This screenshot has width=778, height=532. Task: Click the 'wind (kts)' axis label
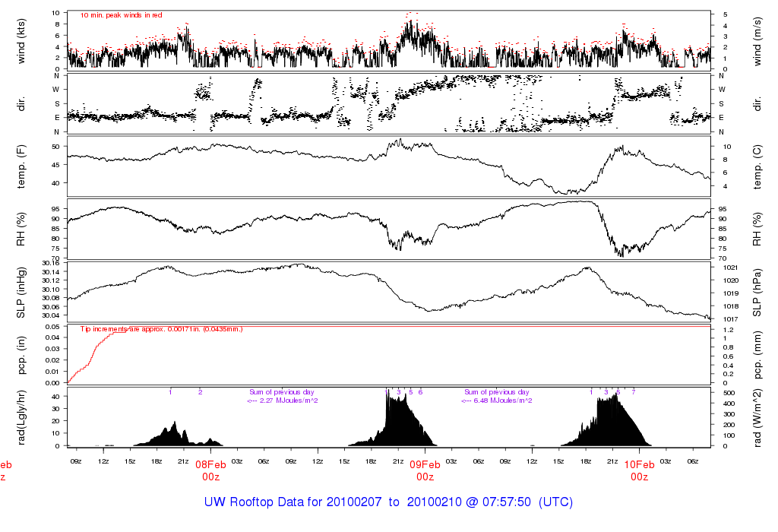click(21, 41)
